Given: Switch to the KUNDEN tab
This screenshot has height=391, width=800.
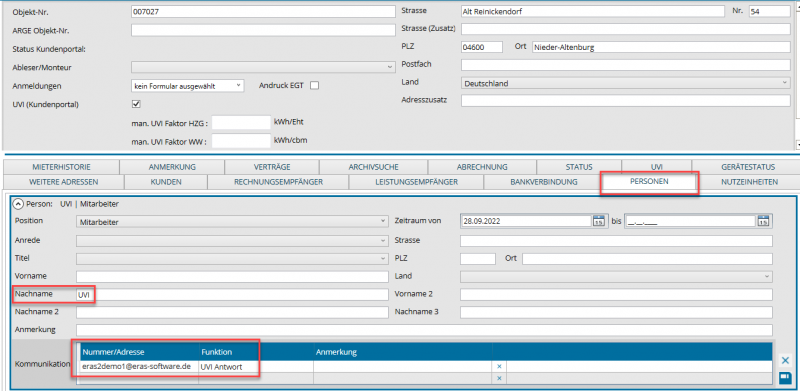Looking at the screenshot, I should [x=166, y=182].
